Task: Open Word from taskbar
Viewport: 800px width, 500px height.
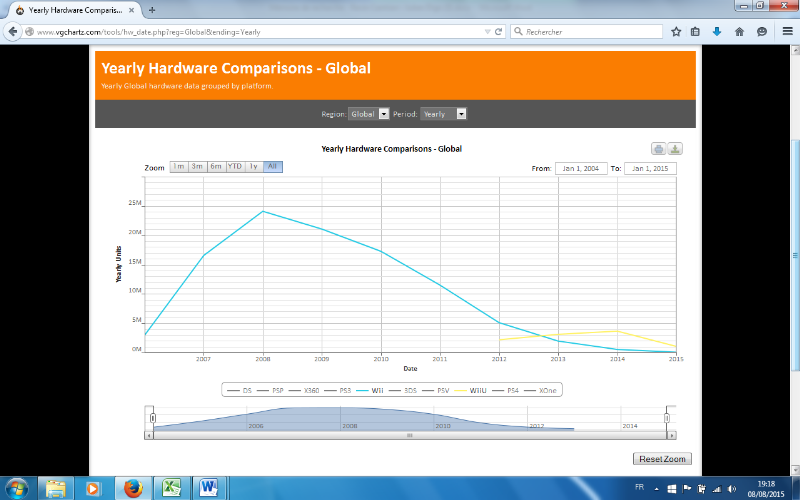Action: tap(209, 489)
